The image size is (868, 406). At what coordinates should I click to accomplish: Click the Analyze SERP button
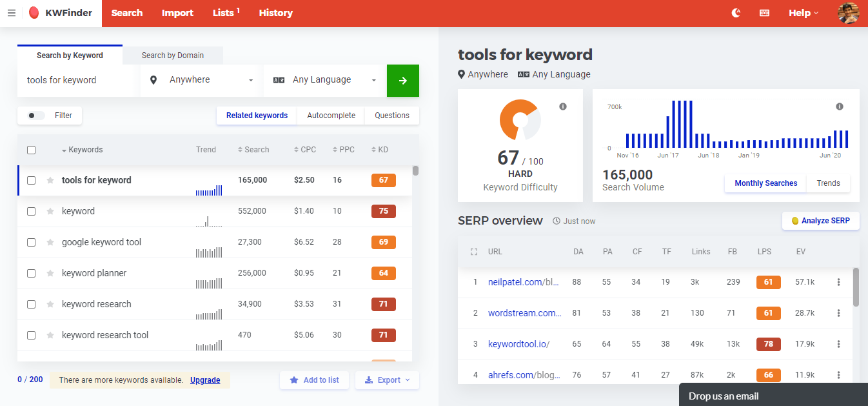point(820,221)
